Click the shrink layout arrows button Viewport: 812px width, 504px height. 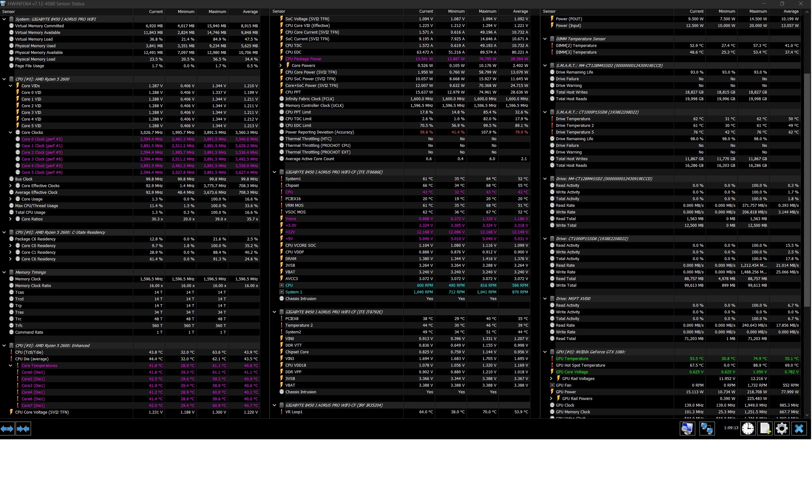pos(23,429)
